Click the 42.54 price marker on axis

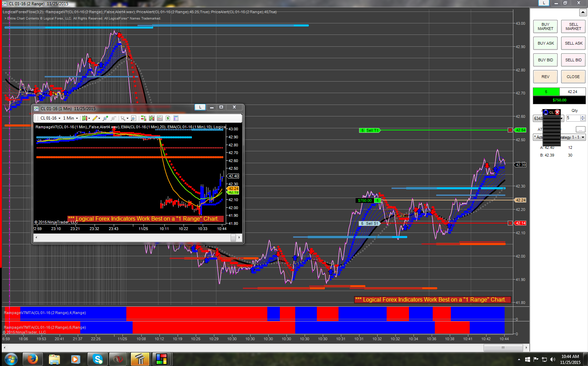pyautogui.click(x=520, y=130)
